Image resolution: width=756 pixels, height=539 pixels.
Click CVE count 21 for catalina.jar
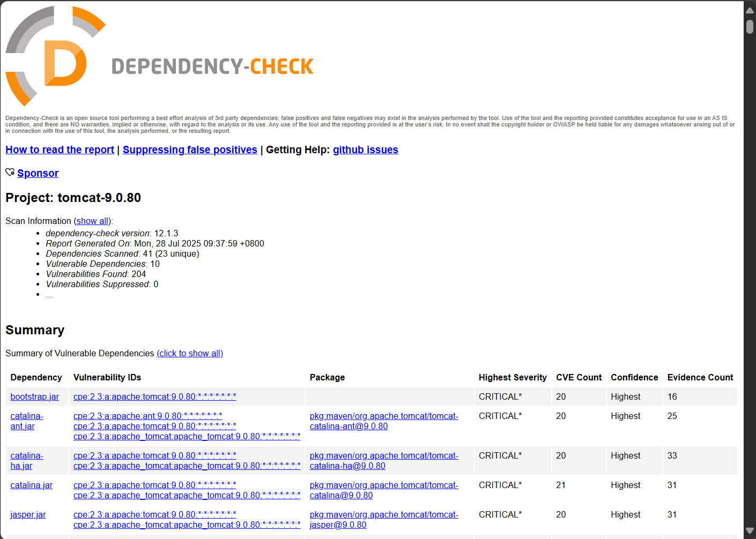[x=561, y=485]
